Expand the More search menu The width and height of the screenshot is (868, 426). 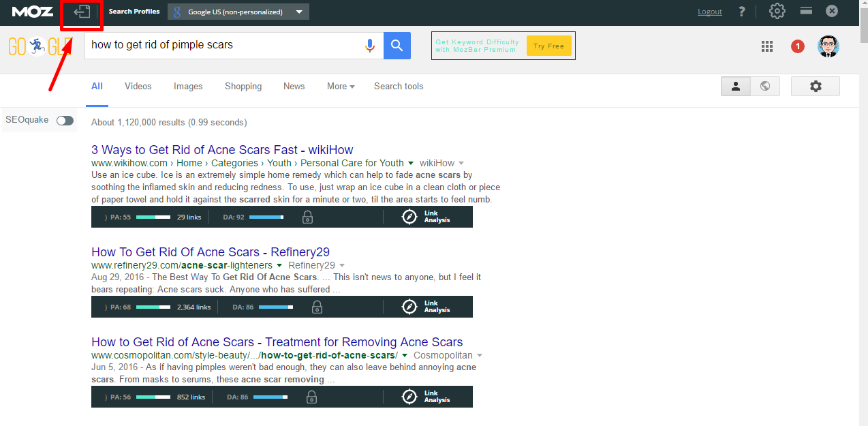[341, 87]
